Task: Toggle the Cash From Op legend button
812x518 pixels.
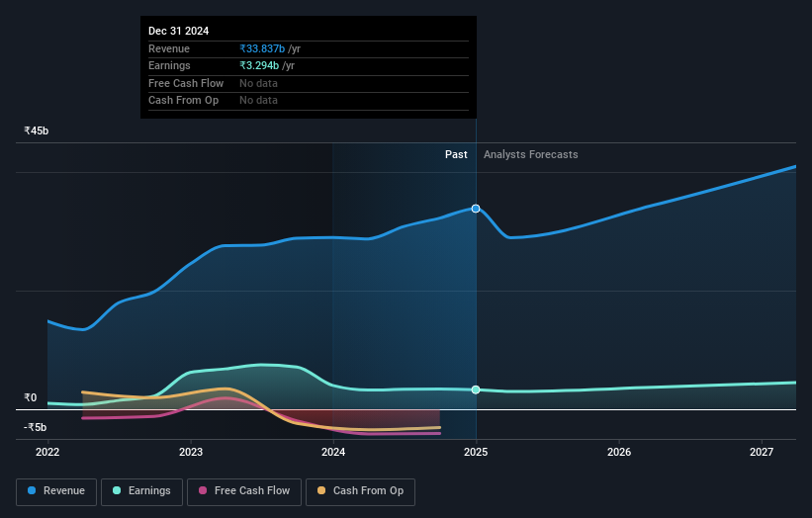Action: [x=360, y=491]
